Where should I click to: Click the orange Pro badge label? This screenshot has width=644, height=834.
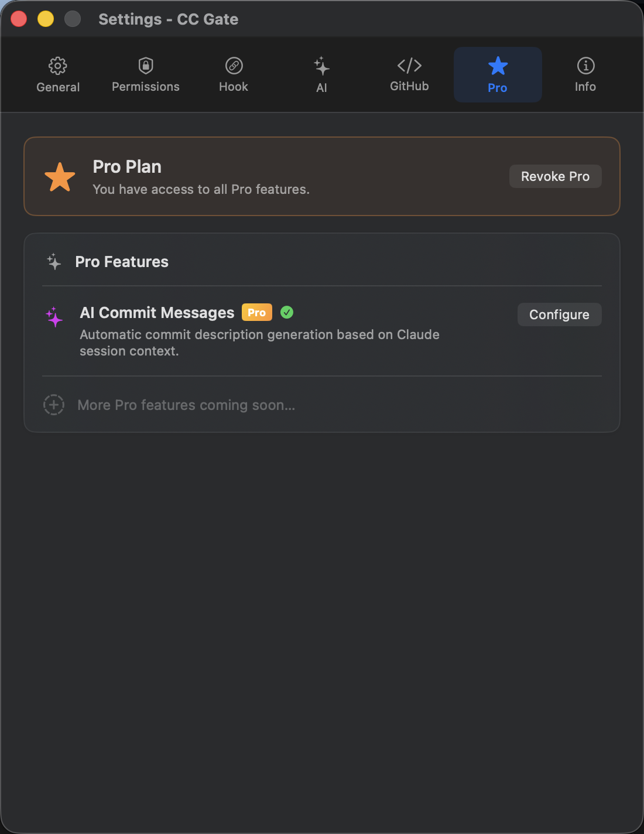pyautogui.click(x=256, y=312)
